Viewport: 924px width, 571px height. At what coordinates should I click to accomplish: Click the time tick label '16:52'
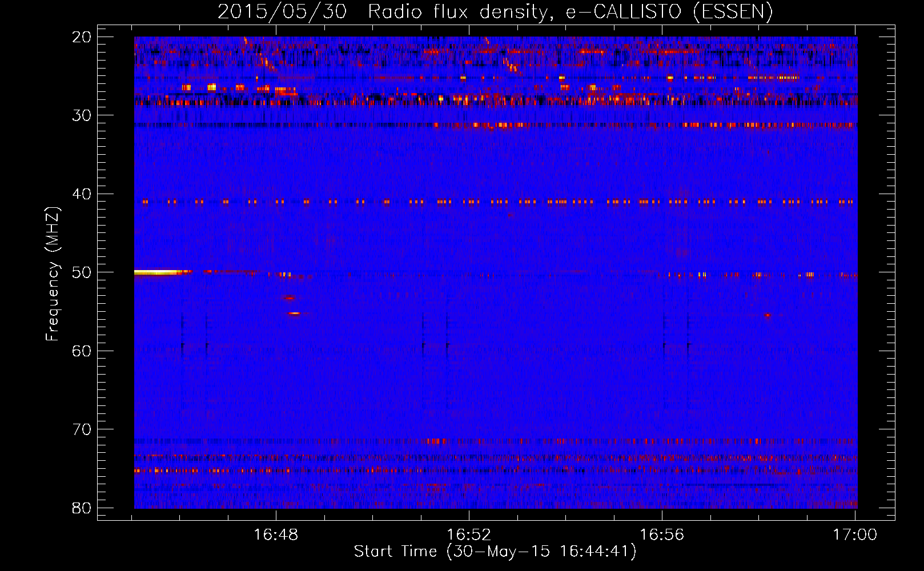point(469,534)
